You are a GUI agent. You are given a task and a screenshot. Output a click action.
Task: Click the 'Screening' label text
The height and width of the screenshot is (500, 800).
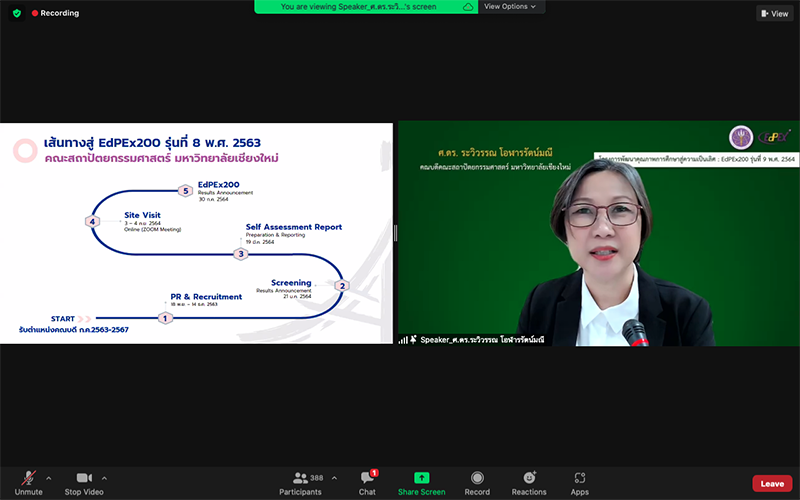(291, 283)
